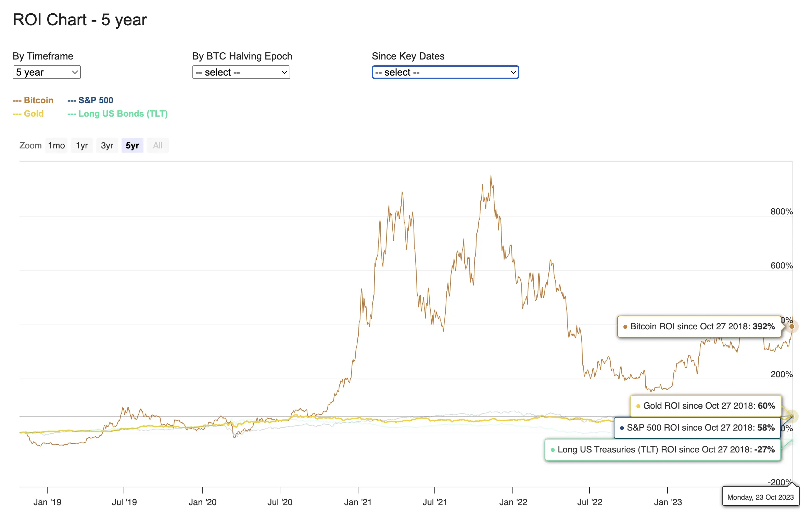The width and height of the screenshot is (812, 513).
Task: Click the Jul '22 axis label
Action: (589, 502)
